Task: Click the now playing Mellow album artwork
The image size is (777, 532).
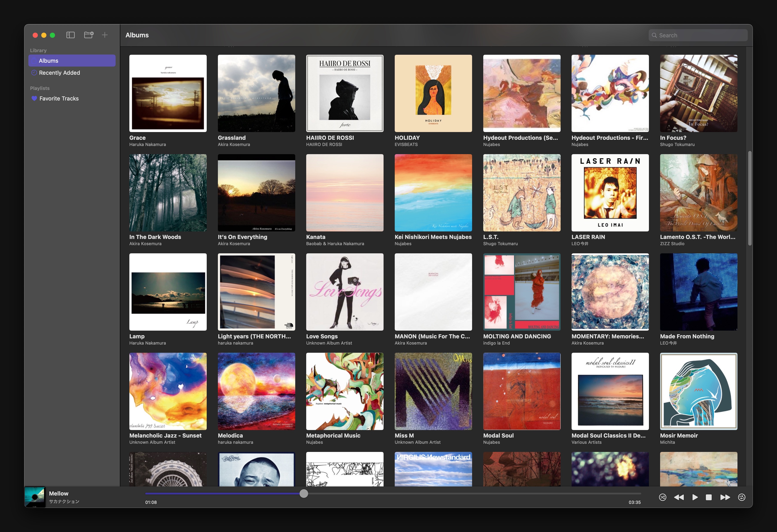Action: coord(35,497)
